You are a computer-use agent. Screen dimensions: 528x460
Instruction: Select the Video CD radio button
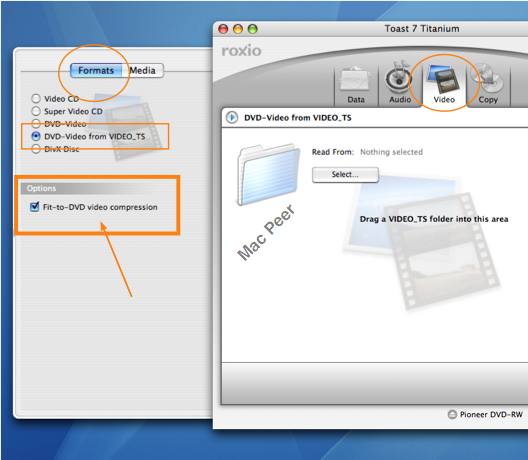click(x=36, y=99)
